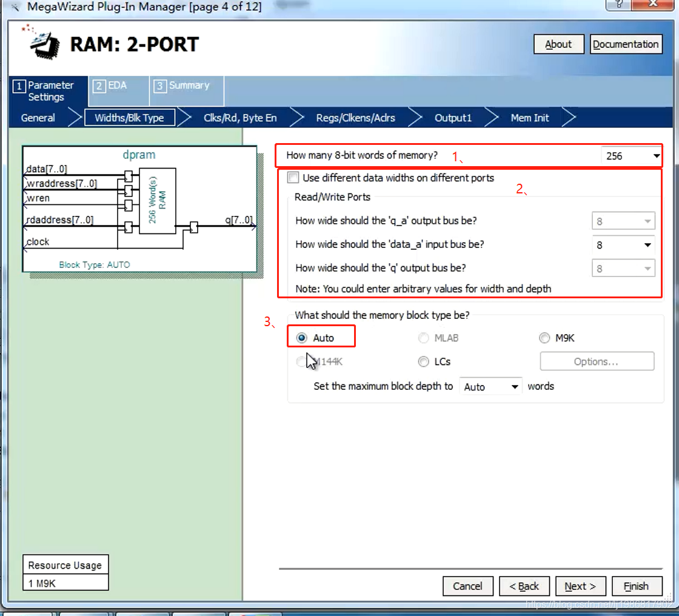This screenshot has height=616, width=679.
Task: Click the '1 M9K' resource usage value
Action: point(42,583)
